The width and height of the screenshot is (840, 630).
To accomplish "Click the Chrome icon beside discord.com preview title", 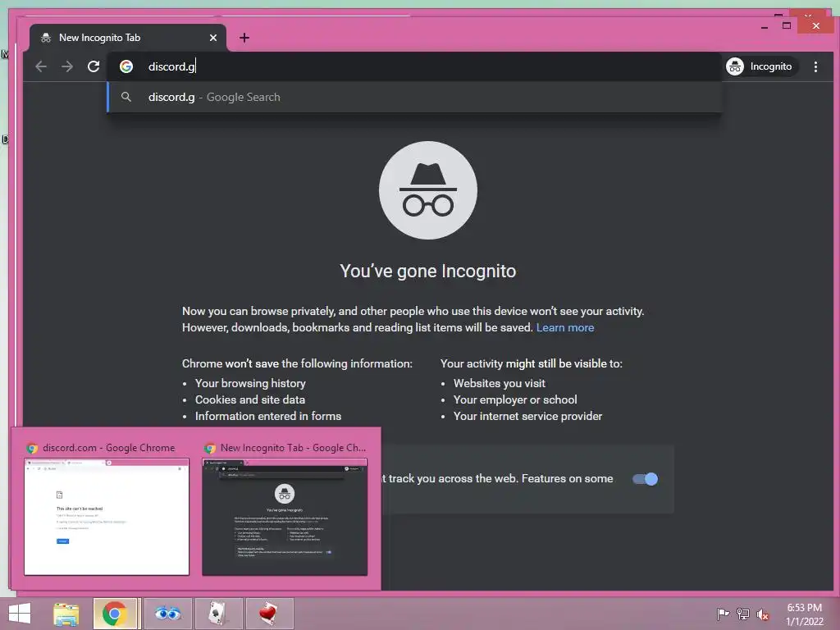I will coord(32,448).
